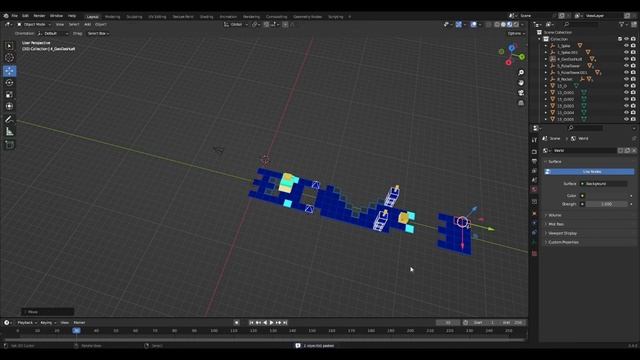Open the Edit menu
640x360 pixels.
(x=25, y=16)
